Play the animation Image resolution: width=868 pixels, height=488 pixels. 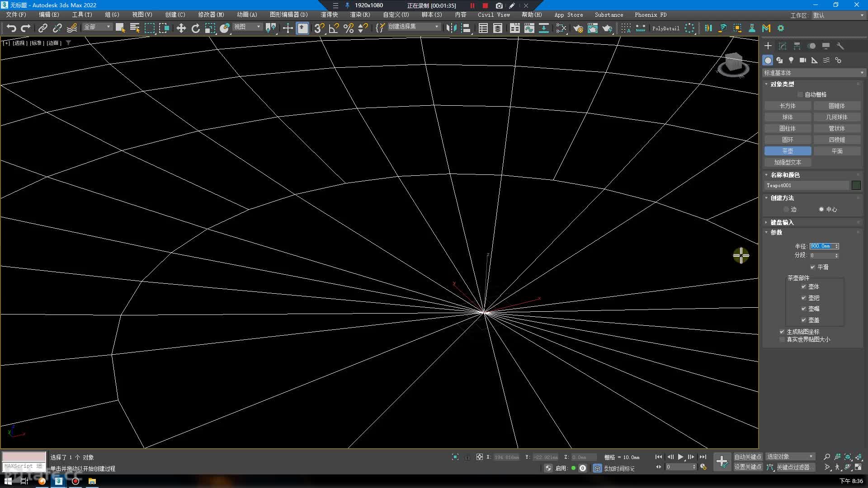point(680,457)
